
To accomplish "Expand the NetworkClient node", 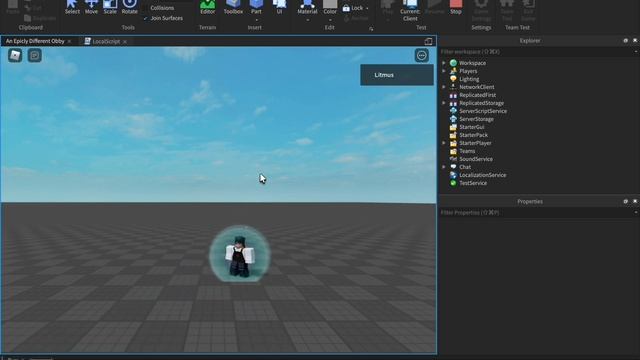I will coord(444,87).
